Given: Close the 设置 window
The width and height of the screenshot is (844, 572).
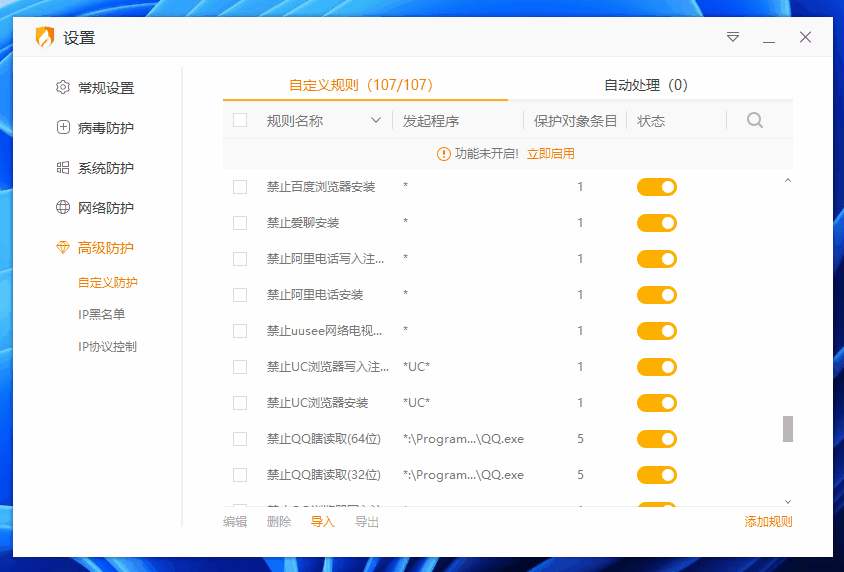Looking at the screenshot, I should point(805,37).
